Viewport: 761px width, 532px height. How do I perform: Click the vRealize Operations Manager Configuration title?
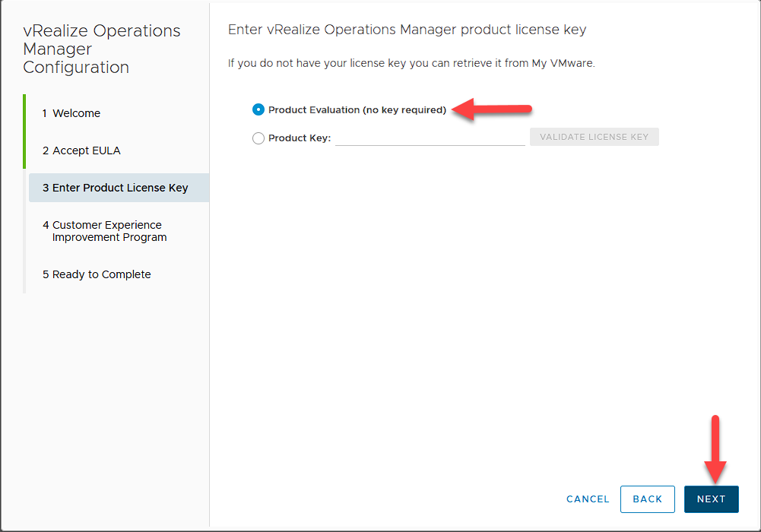[101, 49]
